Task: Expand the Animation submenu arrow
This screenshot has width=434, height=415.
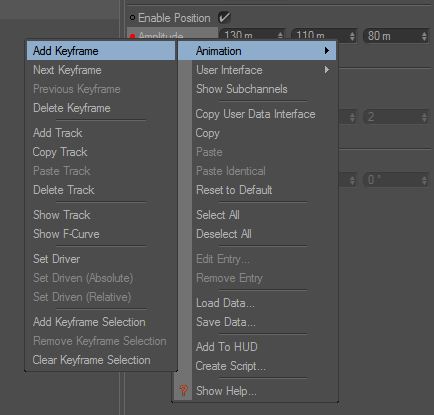Action: (327, 51)
